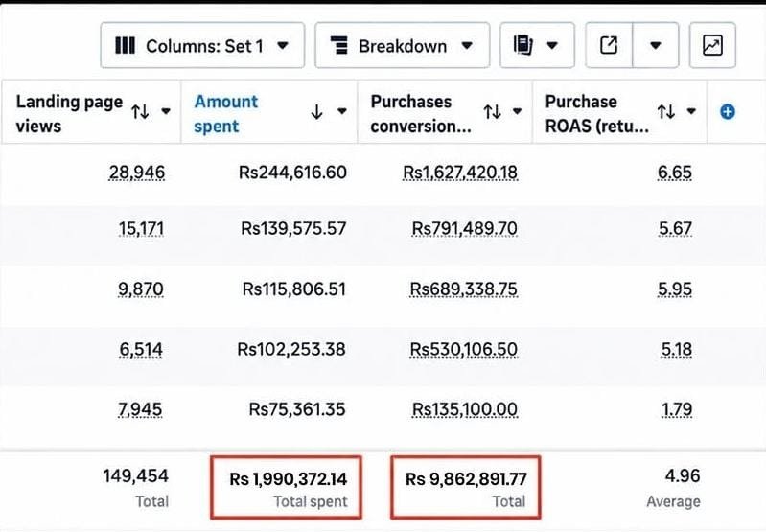This screenshot has height=532, width=766.
Task: Toggle Amount spent descending sort arrow
Action: (x=316, y=112)
